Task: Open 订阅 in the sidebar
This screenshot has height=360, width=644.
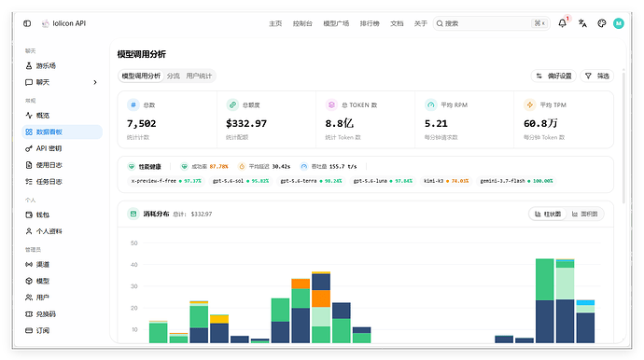Action: click(62, 330)
